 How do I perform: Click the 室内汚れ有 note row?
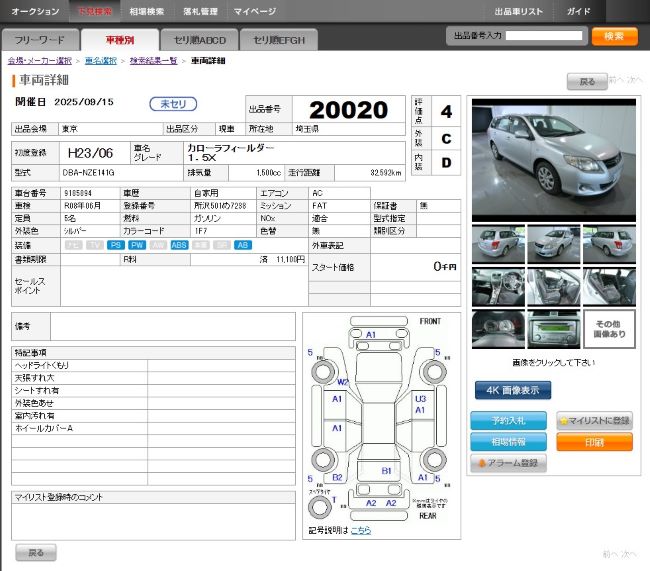(153, 415)
